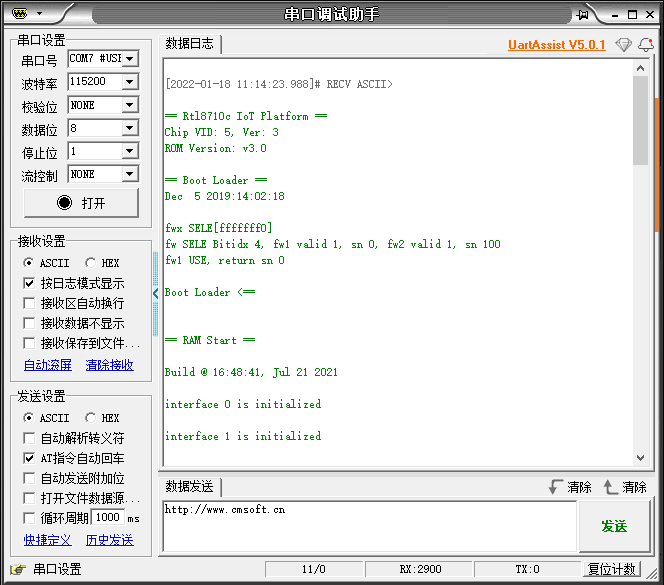Screen dimensions: 664x585
Task: Click the log scrollbar up arrow
Action: pyautogui.click(x=641, y=68)
